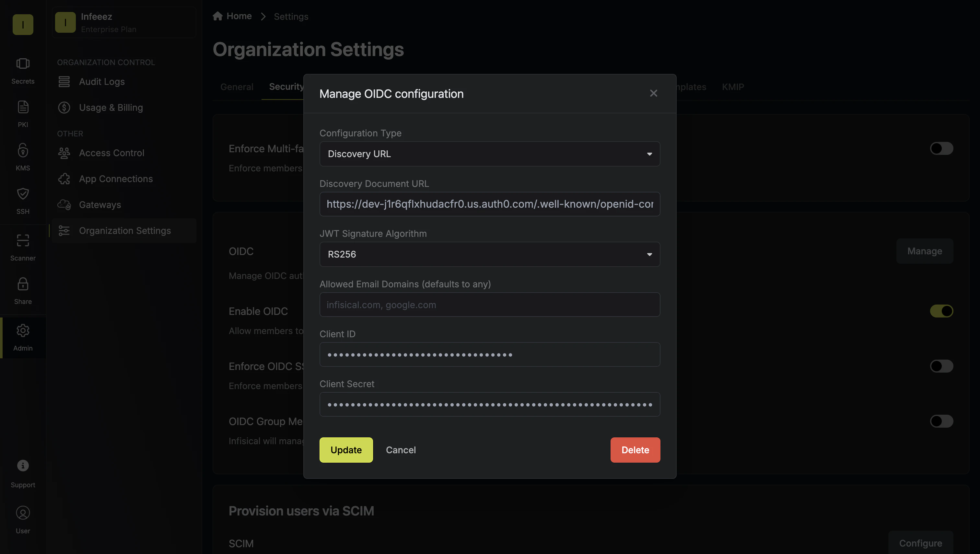Screen dimensions: 980x554
Task: Toggle Enforce Multi-factor authentication switch
Action: pyautogui.click(x=941, y=148)
